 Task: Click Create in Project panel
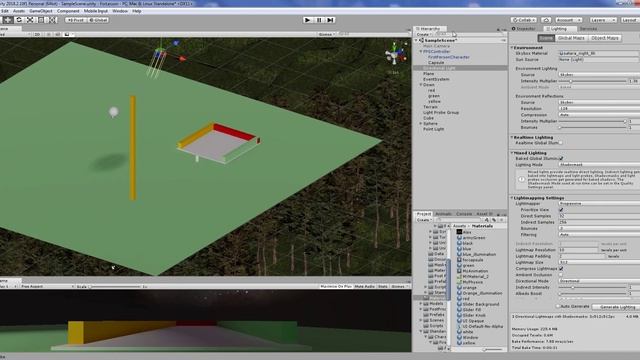tap(424, 220)
